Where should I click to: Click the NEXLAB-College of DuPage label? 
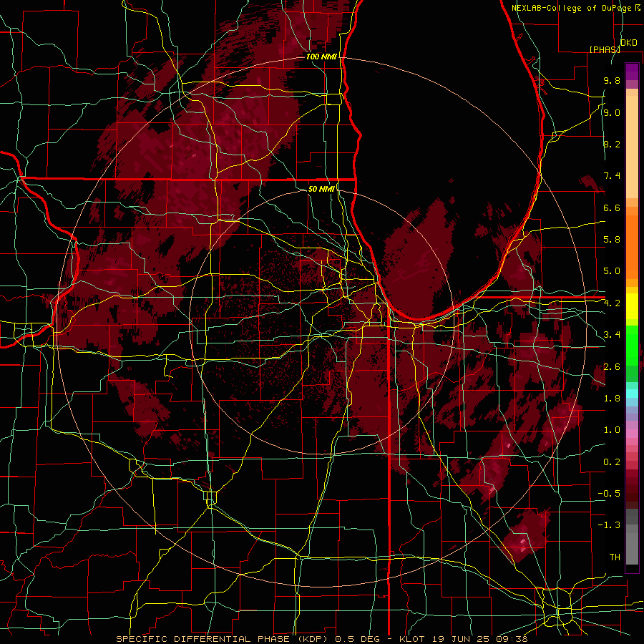point(572,8)
